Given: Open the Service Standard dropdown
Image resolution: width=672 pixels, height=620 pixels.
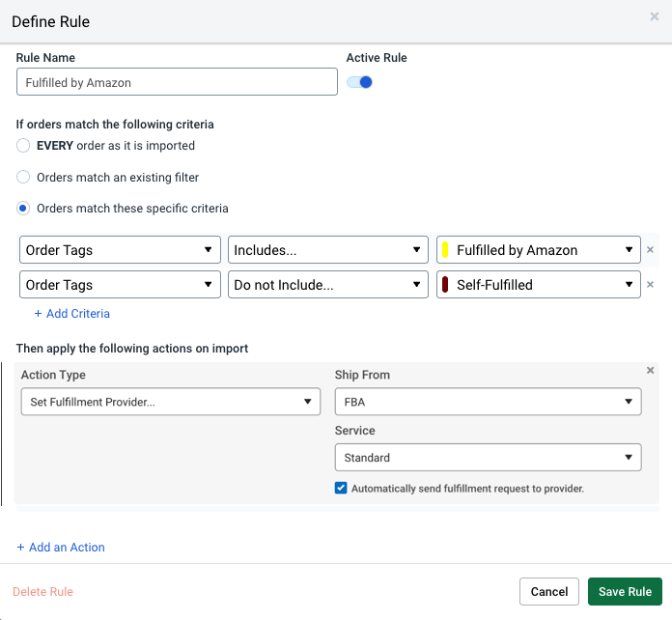Looking at the screenshot, I should [488, 457].
